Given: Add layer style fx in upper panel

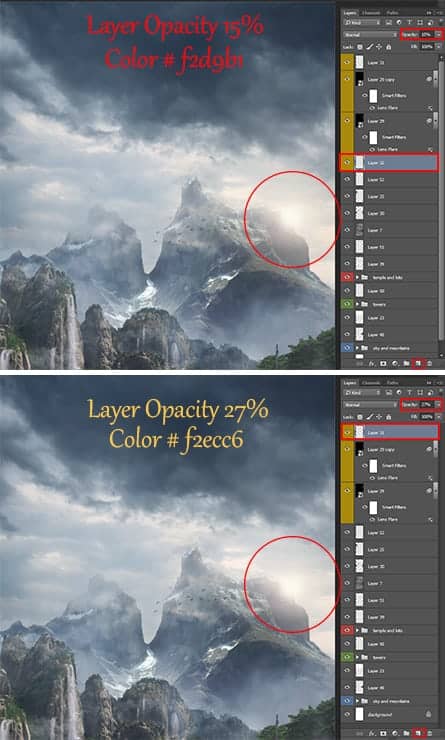Looking at the screenshot, I should (371, 363).
